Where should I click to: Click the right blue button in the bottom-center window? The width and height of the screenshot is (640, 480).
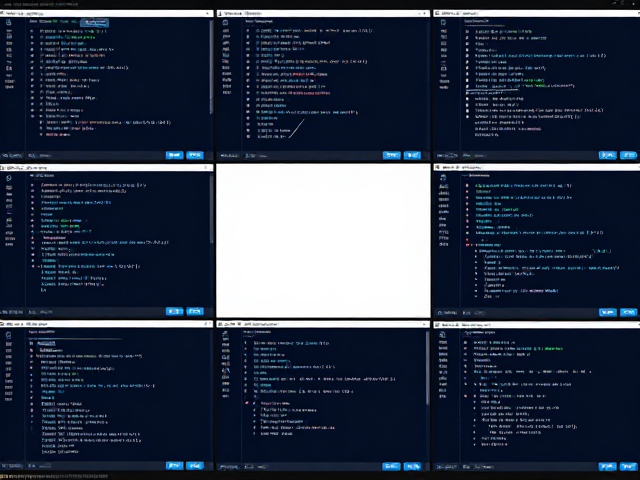click(x=412, y=466)
